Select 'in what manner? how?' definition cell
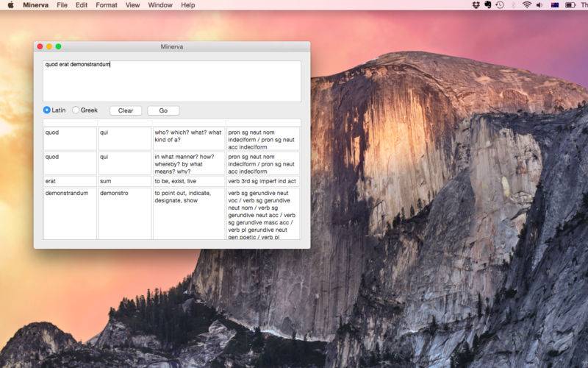Viewport: 588px width, 368px height. (189, 163)
